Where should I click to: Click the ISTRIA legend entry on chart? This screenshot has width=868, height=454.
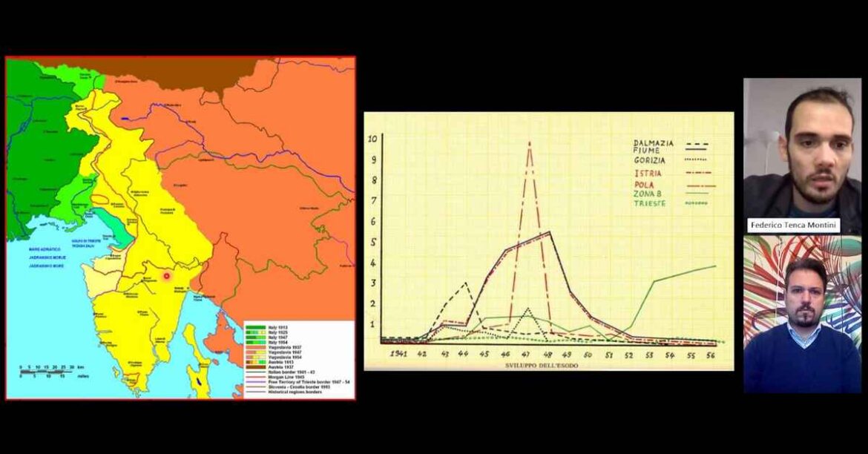[672, 174]
